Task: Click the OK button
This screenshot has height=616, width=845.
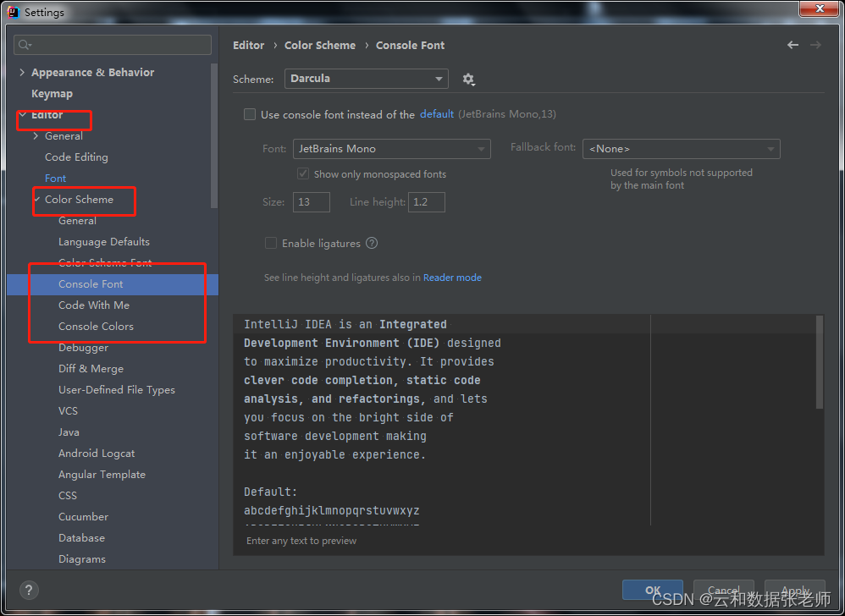Action: pyautogui.click(x=653, y=590)
